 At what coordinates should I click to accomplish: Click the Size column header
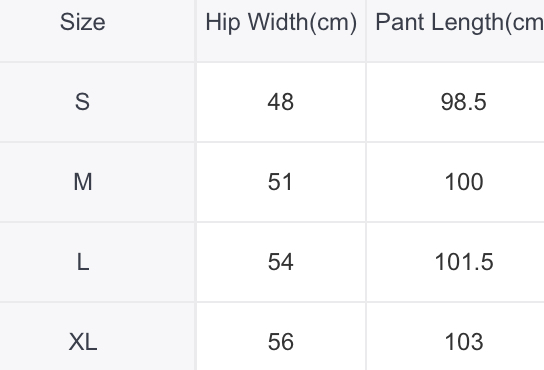tap(83, 22)
